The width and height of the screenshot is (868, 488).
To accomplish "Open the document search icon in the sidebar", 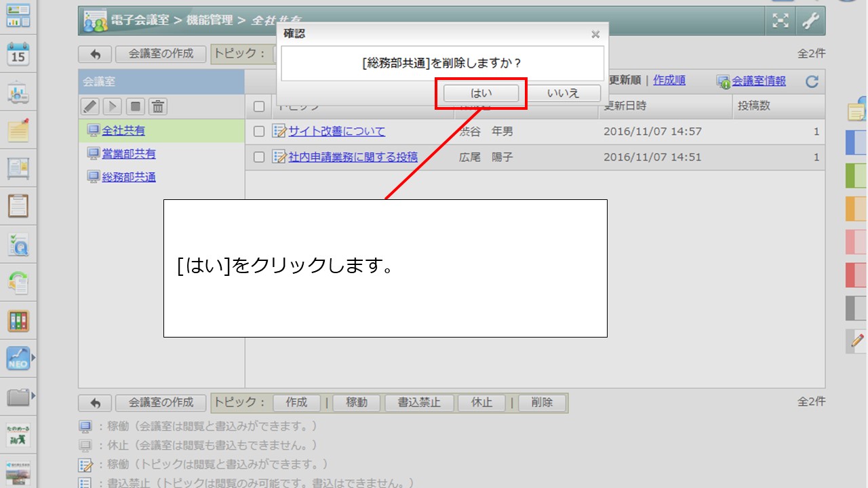I will pyautogui.click(x=18, y=245).
